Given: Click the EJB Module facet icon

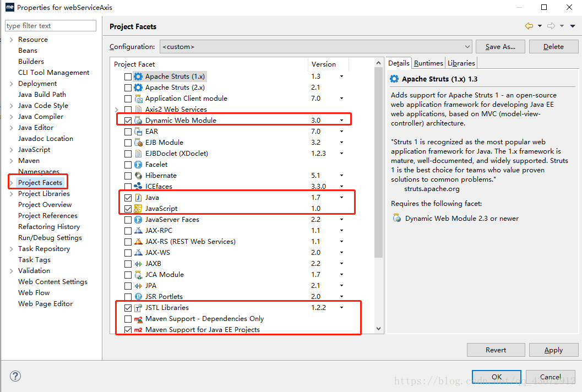Looking at the screenshot, I should 138,143.
